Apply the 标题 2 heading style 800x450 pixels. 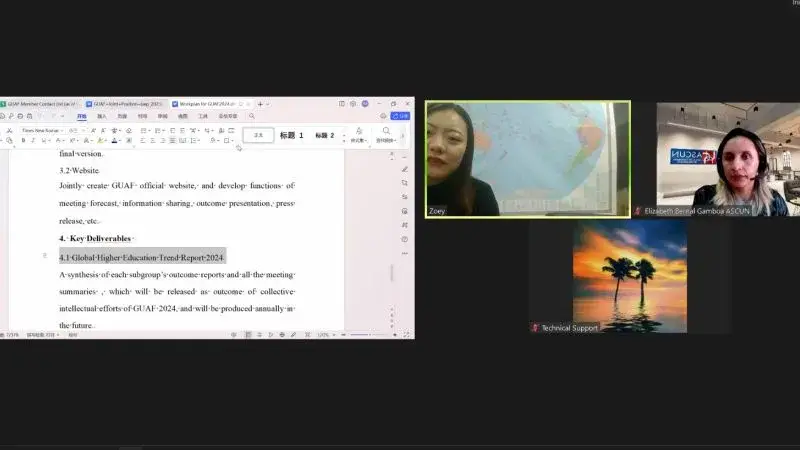[x=324, y=135]
